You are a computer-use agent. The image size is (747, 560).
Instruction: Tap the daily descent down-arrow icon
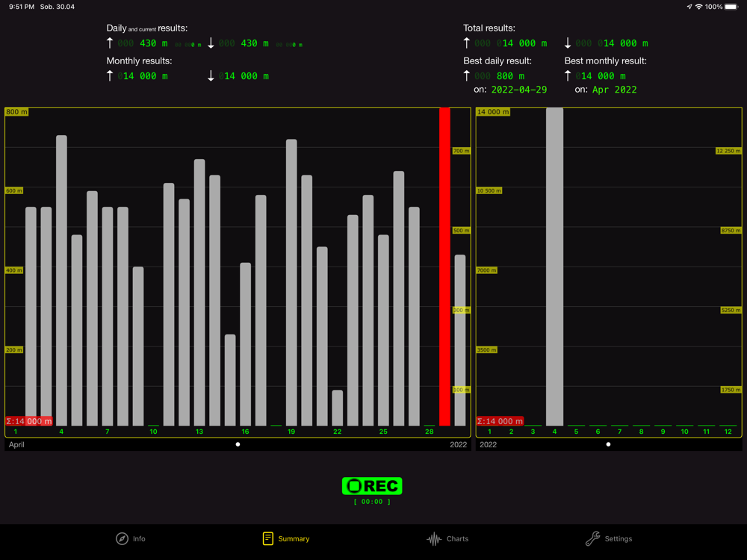(211, 43)
